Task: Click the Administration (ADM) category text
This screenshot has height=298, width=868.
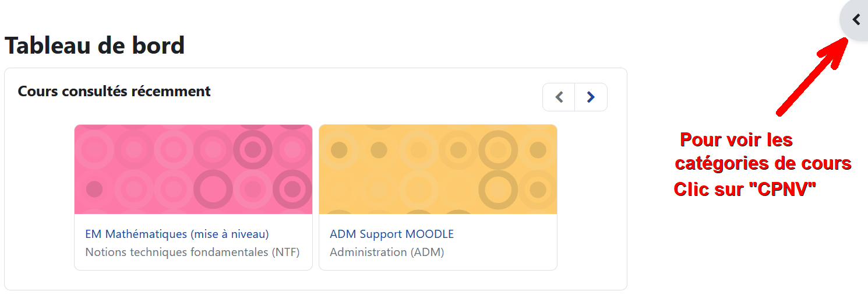Action: [387, 252]
